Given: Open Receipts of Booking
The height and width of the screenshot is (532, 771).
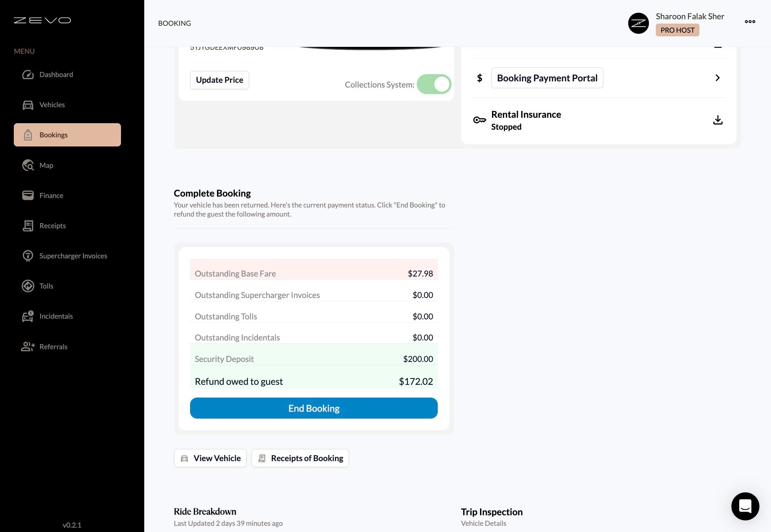Looking at the screenshot, I should 300,458.
